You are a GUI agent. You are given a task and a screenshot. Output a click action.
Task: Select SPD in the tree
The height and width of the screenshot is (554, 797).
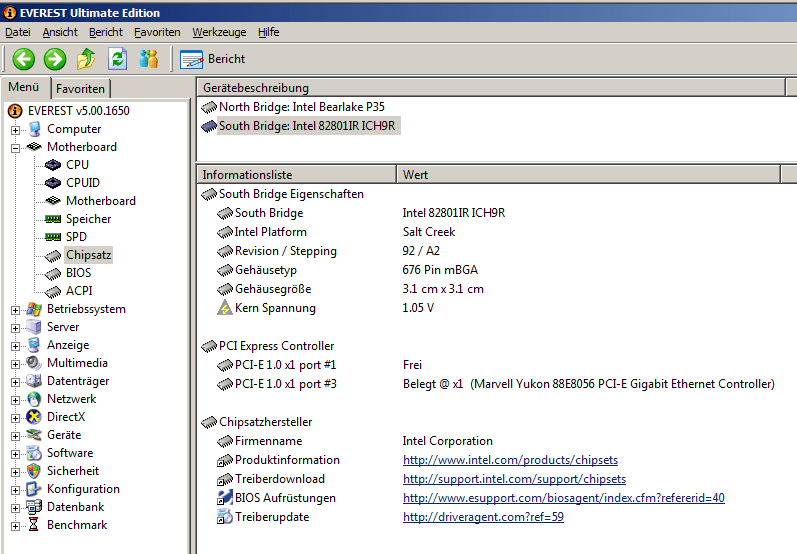[76, 237]
